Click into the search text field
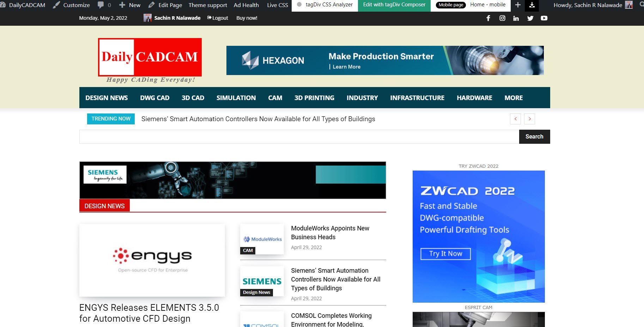Image resolution: width=644 pixels, height=327 pixels. [x=299, y=137]
